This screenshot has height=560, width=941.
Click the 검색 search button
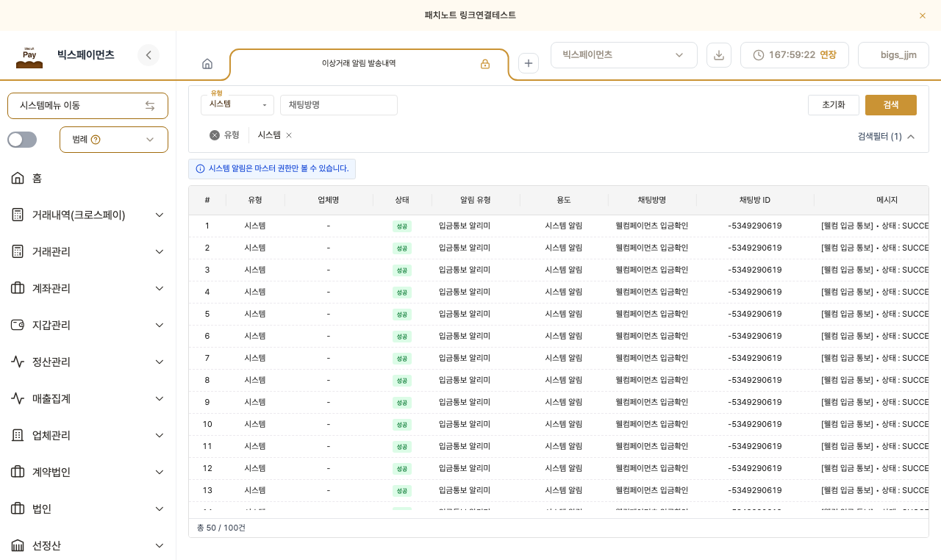(x=891, y=105)
